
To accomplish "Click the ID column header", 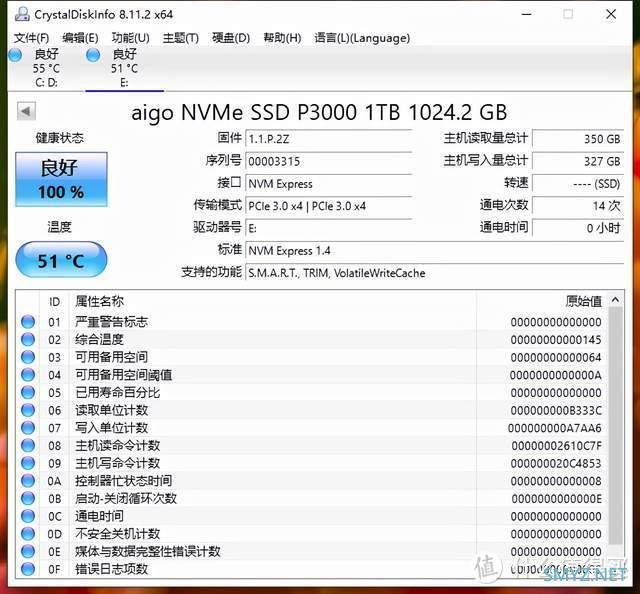I will [x=55, y=302].
